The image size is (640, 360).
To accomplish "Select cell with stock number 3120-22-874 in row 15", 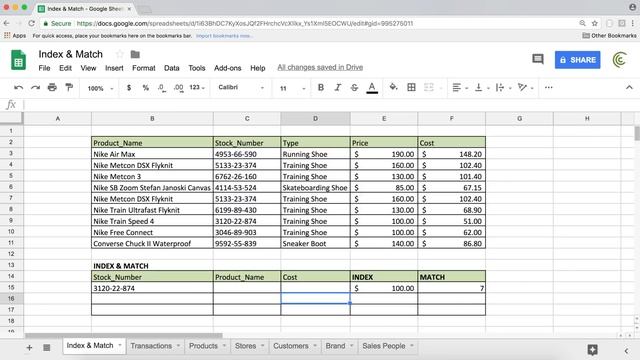I will (x=152, y=288).
